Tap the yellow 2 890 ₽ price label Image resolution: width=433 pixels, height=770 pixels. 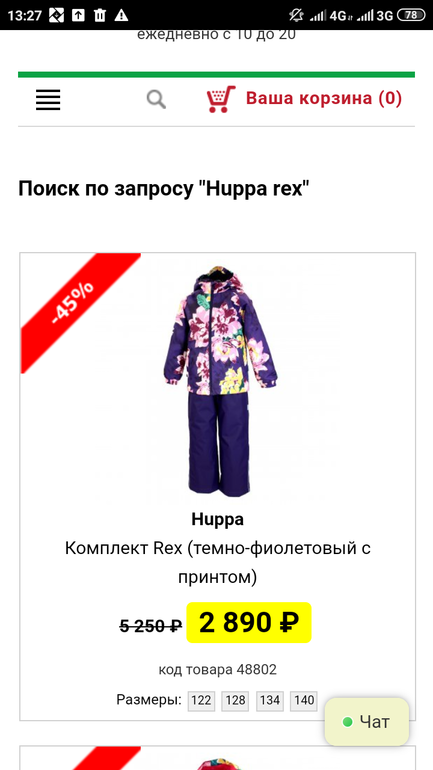(x=249, y=623)
